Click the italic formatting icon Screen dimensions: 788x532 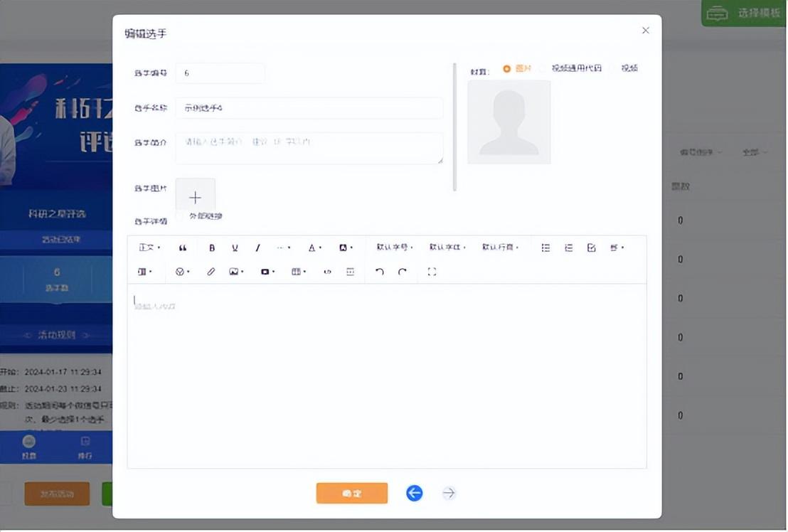257,248
